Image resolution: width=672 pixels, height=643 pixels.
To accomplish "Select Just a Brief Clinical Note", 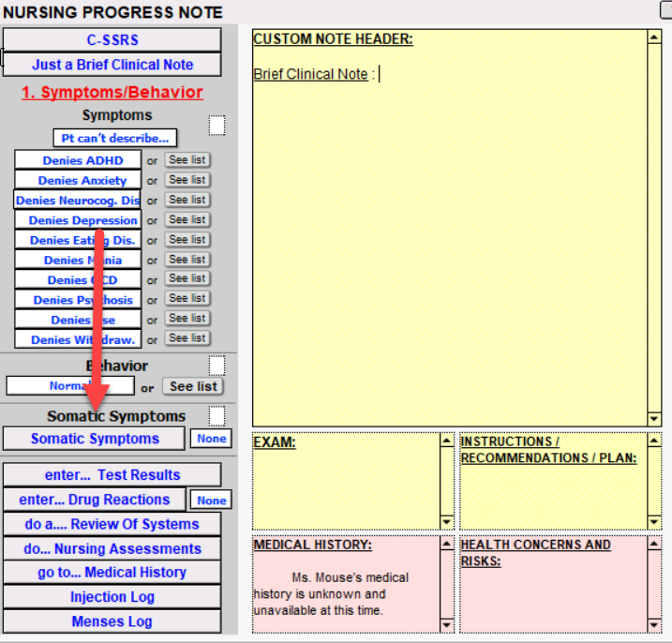I will [112, 65].
